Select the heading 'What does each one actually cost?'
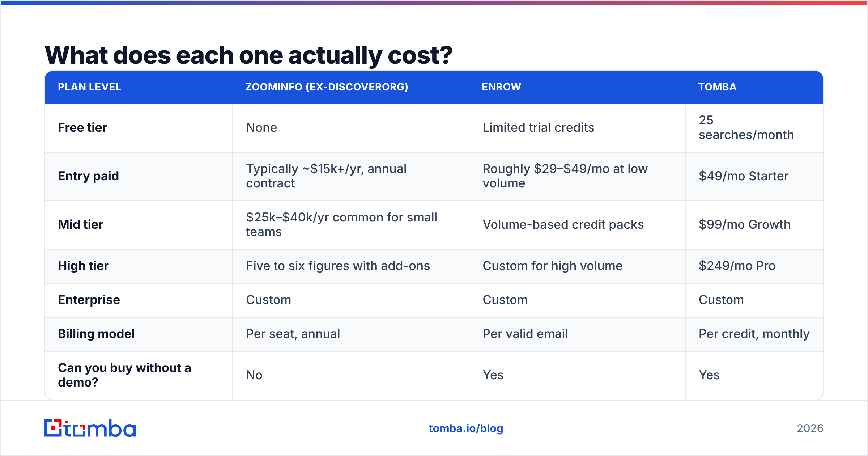Screen dimensions: 868x456 tap(248, 55)
